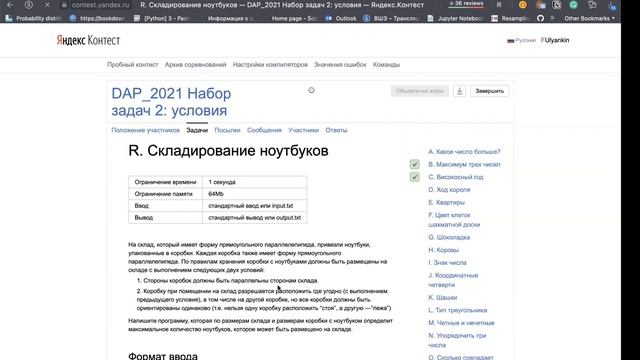Open the GitHub octocat bookmark icon
The height and width of the screenshot is (360, 640).
click(x=540, y=18)
